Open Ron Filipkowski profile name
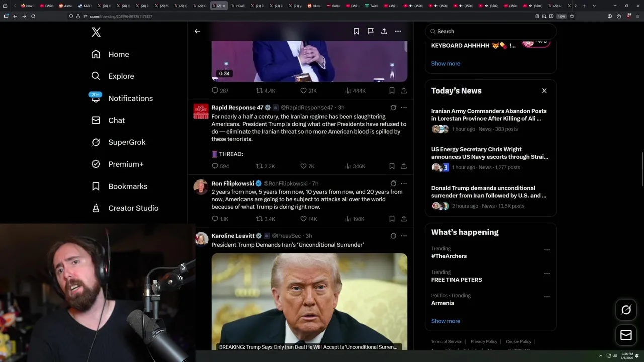The width and height of the screenshot is (644, 362). click(x=232, y=184)
